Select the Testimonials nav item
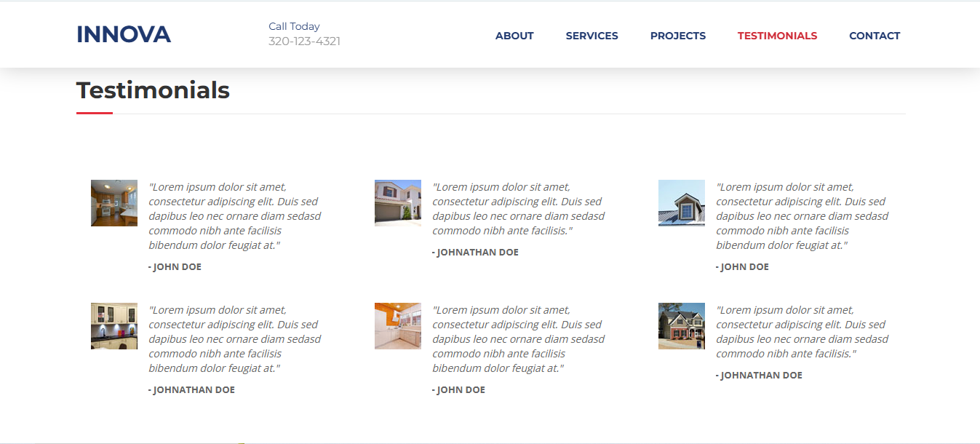980x444 pixels. (x=777, y=36)
